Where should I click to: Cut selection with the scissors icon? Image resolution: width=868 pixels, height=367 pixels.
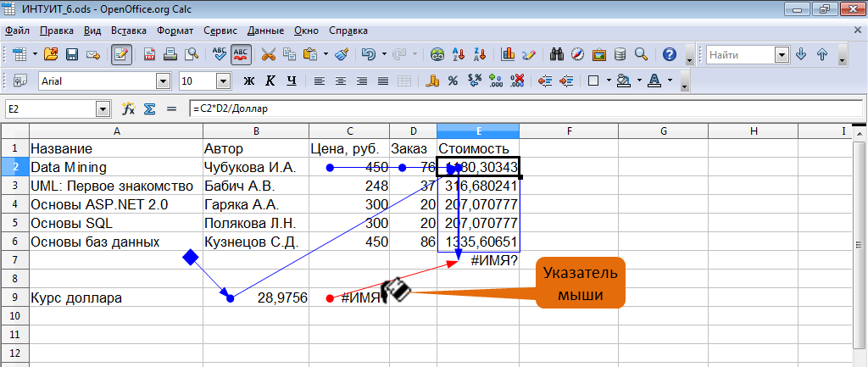[x=269, y=54]
